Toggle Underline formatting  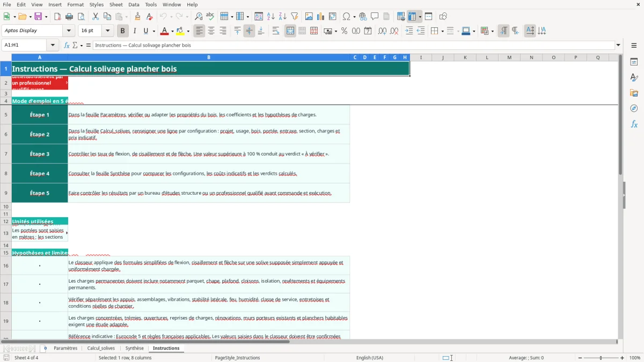pyautogui.click(x=145, y=31)
